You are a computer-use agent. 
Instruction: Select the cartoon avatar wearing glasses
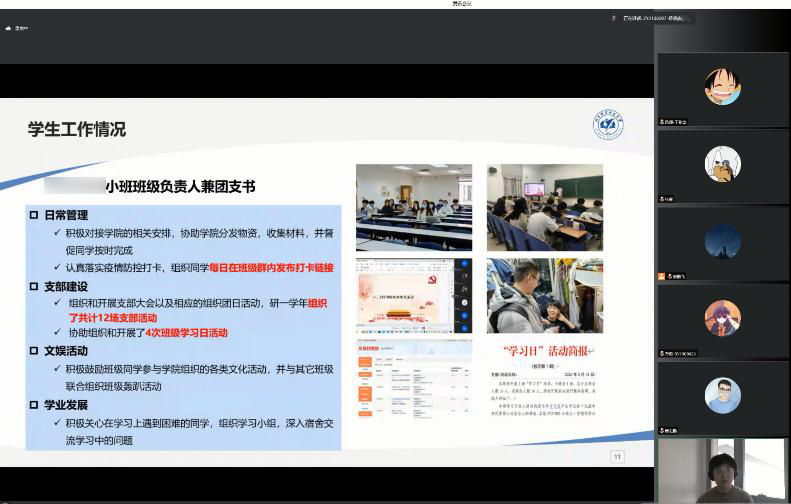coord(722,395)
